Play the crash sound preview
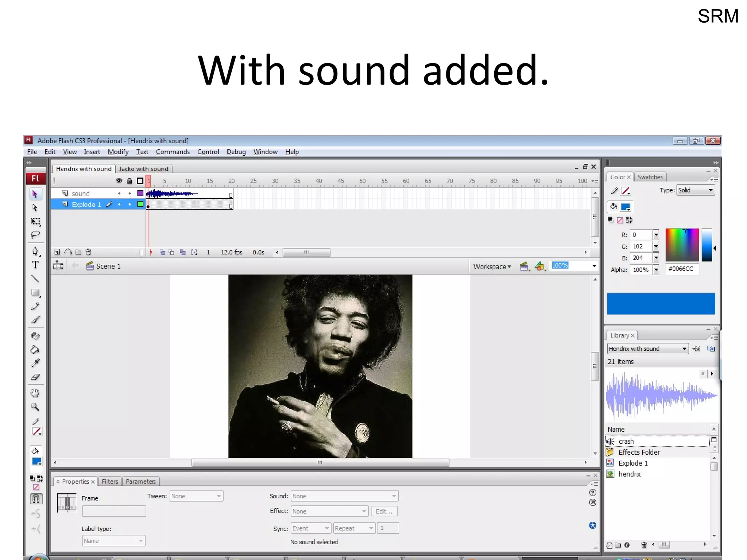 pos(712,374)
